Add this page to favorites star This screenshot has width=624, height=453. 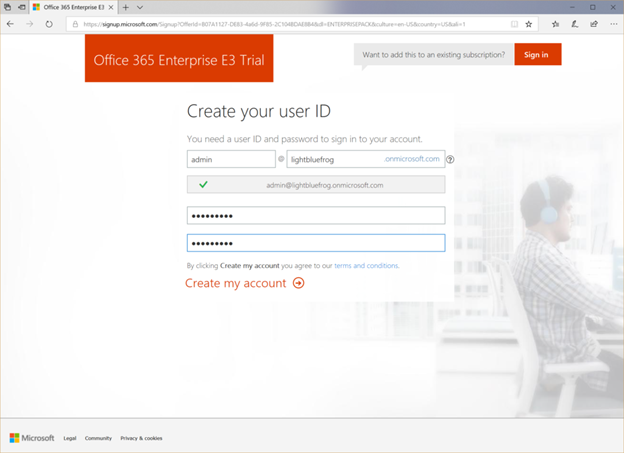pyautogui.click(x=528, y=24)
